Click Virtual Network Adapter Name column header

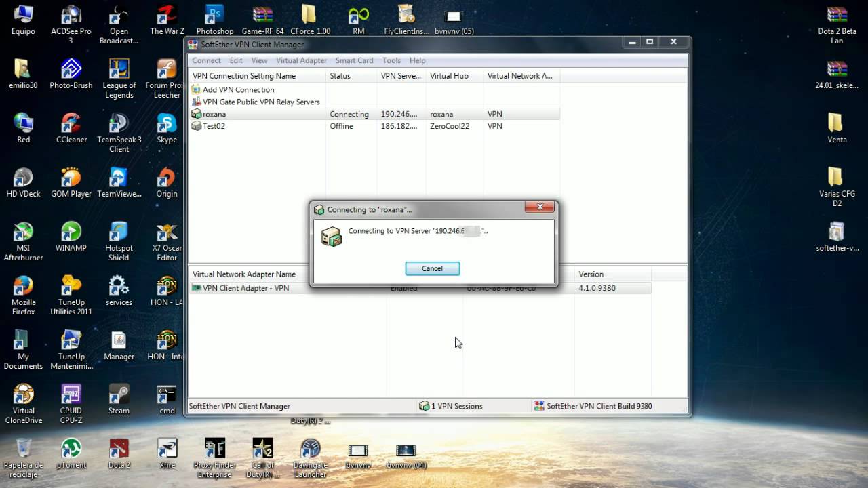(x=288, y=274)
